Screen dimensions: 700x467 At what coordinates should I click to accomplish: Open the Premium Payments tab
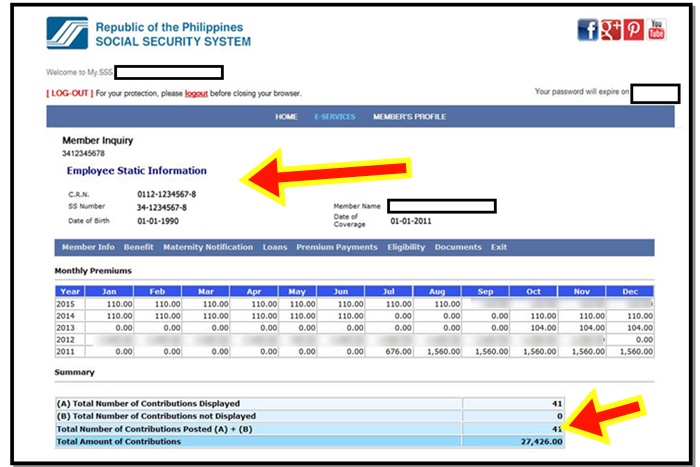click(x=337, y=247)
